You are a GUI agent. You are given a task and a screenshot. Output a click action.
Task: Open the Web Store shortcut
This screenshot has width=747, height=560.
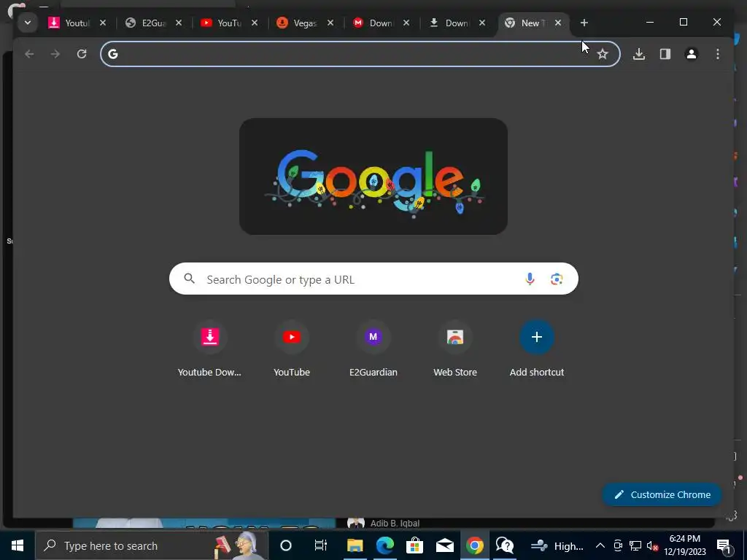click(x=455, y=349)
